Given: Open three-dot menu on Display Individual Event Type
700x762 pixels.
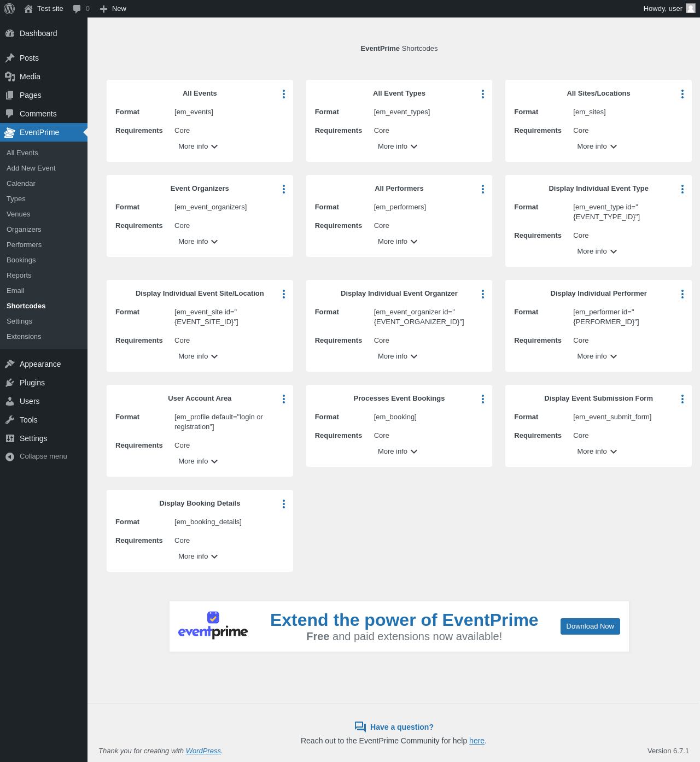Looking at the screenshot, I should 682,189.
